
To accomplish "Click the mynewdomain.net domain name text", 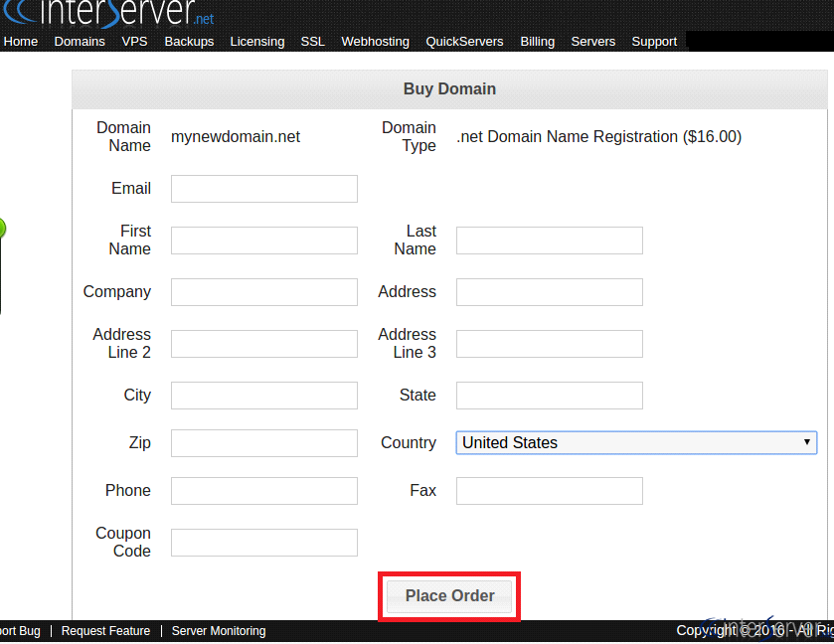I will pos(236,137).
